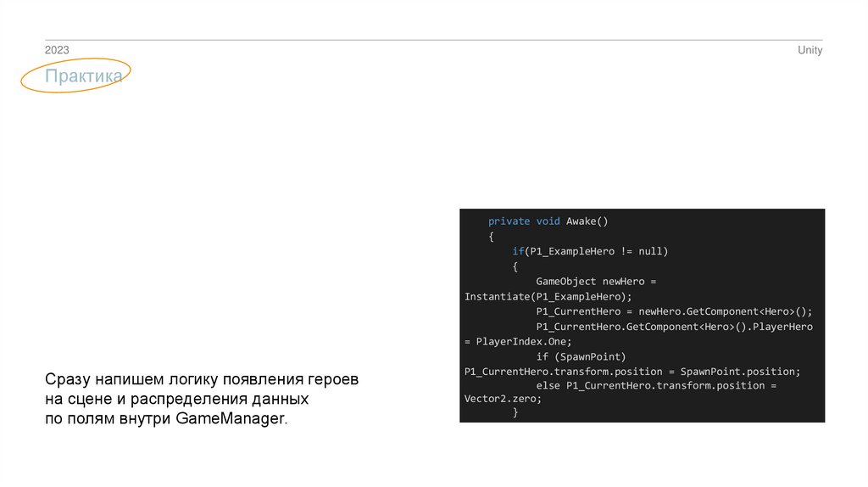
Task: Click the "Instantiate(P1_ExampleHero);" code line
Action: (548, 296)
